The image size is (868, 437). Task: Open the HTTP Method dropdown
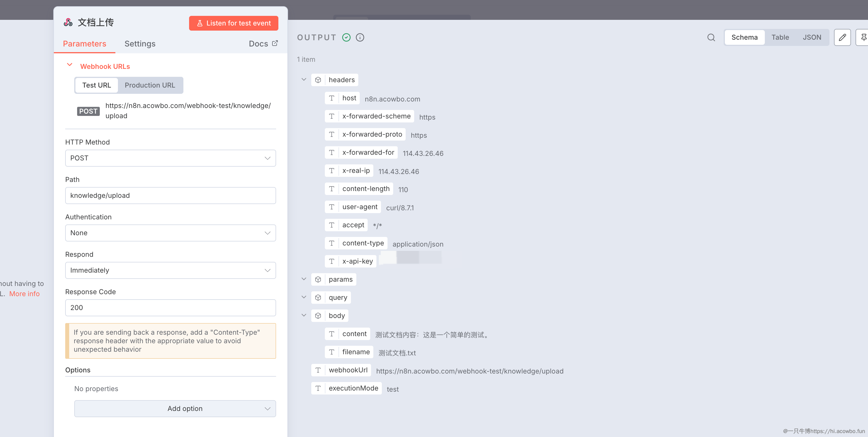pos(170,158)
